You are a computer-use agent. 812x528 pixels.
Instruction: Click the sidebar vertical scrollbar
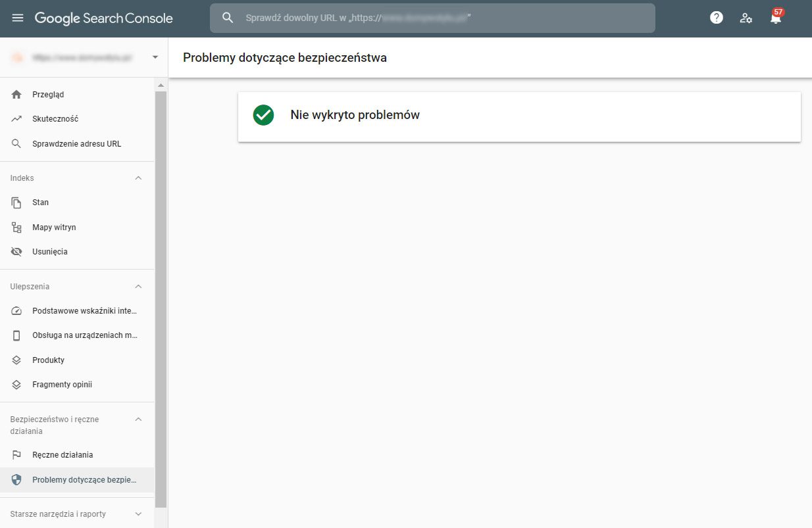(x=161, y=299)
